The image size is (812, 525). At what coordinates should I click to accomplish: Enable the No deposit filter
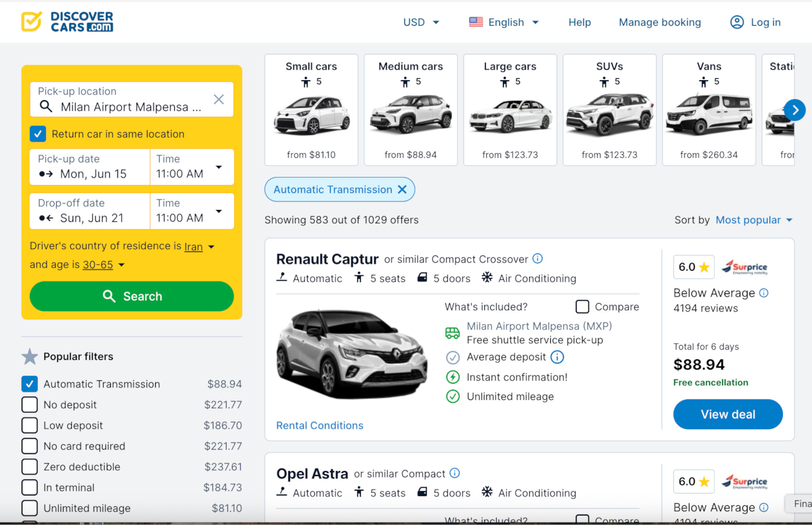pos(30,405)
